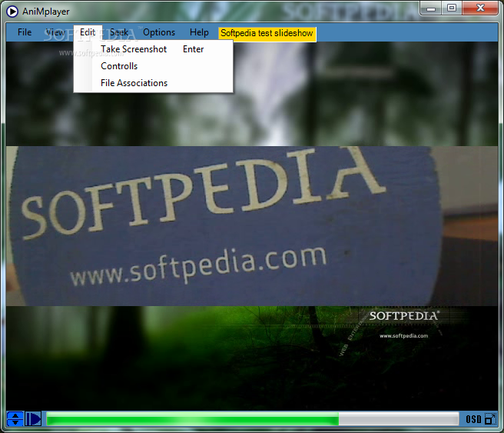This screenshot has width=504, height=433.
Task: Open File Associations from the Edit menu
Action: coord(153,83)
